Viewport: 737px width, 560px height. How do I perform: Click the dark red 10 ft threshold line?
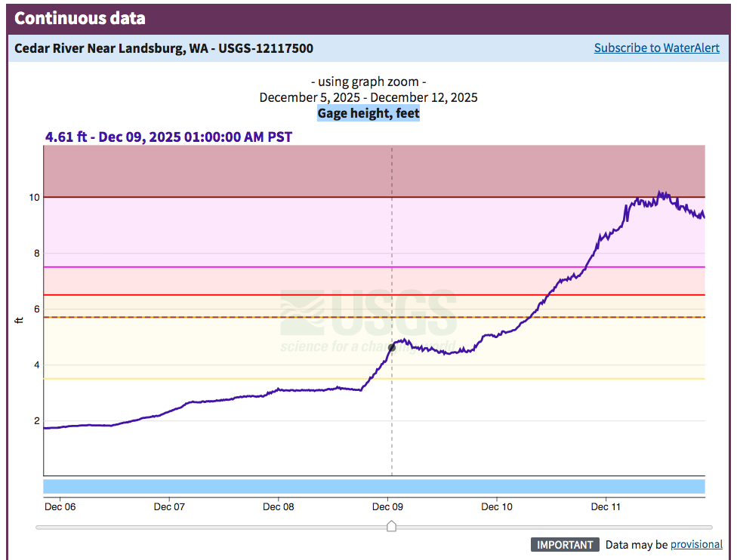click(227, 197)
